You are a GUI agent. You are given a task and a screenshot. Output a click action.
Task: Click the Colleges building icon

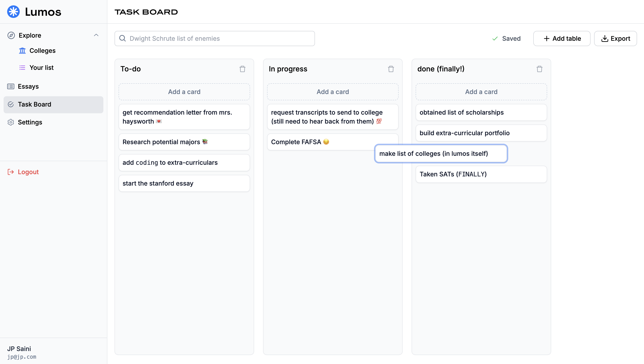pos(22,51)
